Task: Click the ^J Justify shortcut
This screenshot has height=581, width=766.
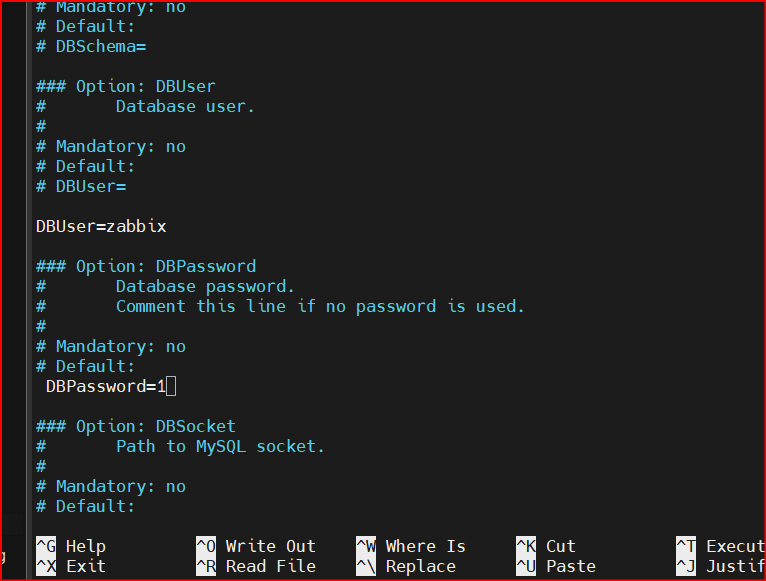Action: click(721, 566)
